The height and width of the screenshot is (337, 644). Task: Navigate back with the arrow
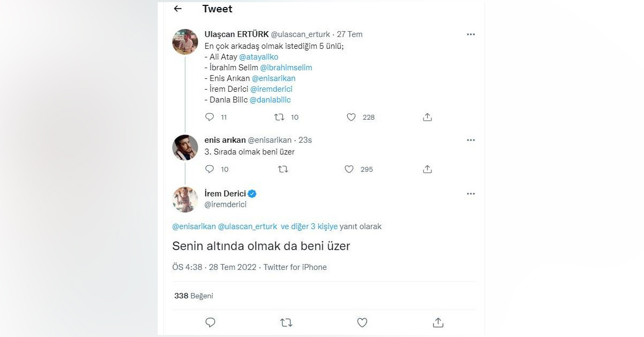178,9
